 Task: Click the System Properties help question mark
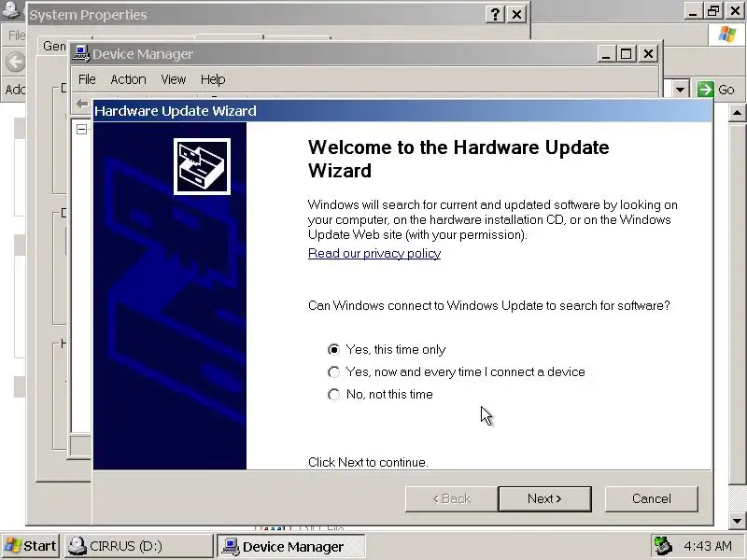point(496,14)
